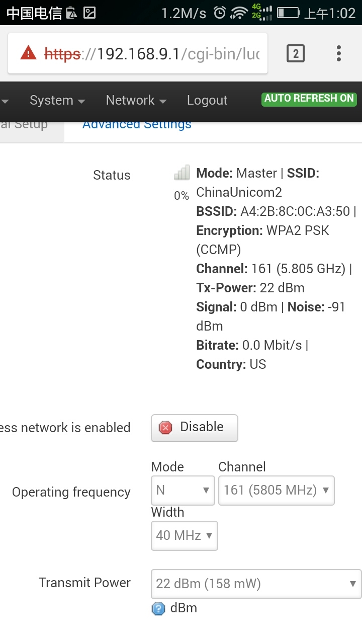Viewport: 362px width, 644px height.
Task: Open the Width dropdown showing 40 MHz
Action: (184, 535)
